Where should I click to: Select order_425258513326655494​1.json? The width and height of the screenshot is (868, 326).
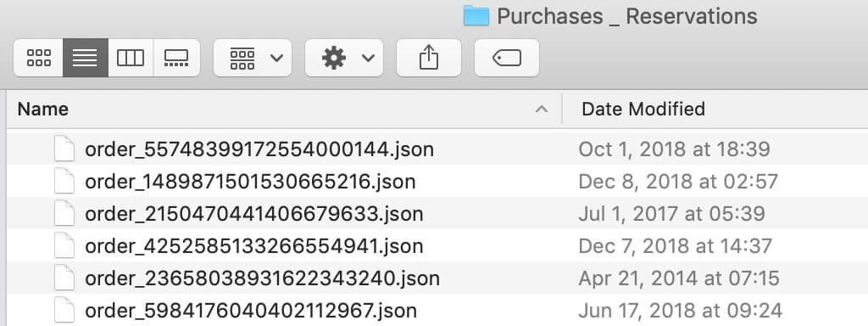pos(437,245)
